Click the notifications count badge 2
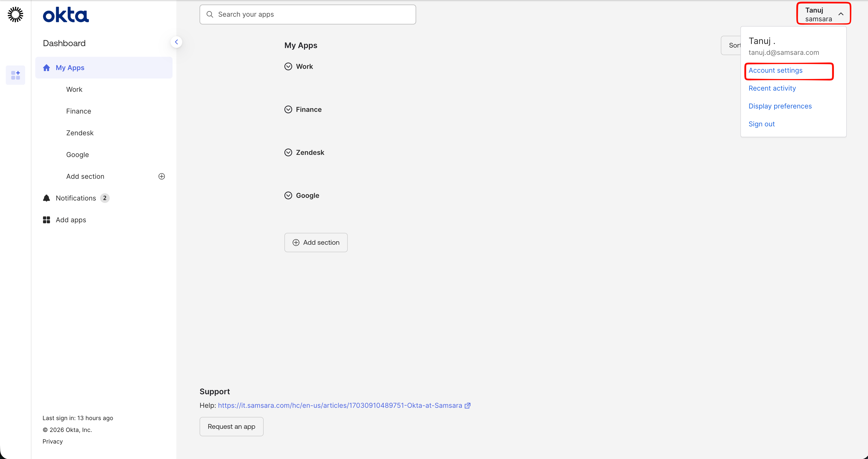Viewport: 868px width, 459px height. coord(105,198)
